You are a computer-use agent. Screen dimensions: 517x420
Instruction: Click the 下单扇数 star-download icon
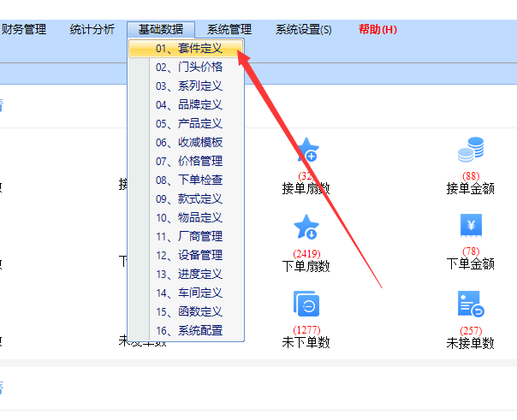click(x=306, y=228)
